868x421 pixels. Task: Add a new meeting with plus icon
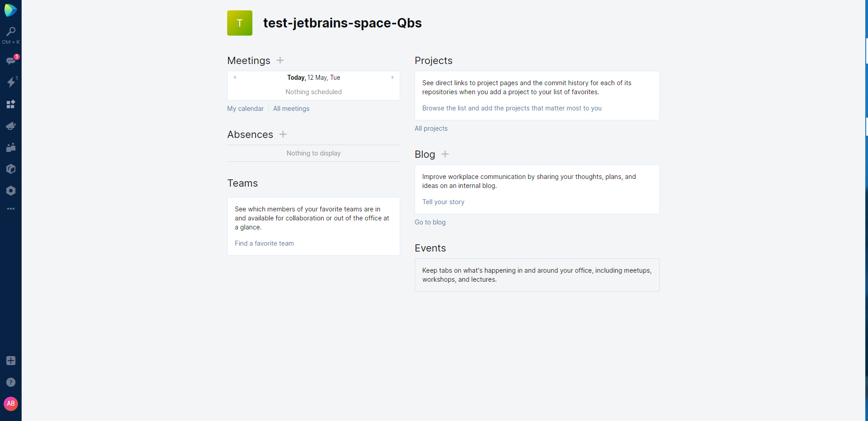point(280,60)
